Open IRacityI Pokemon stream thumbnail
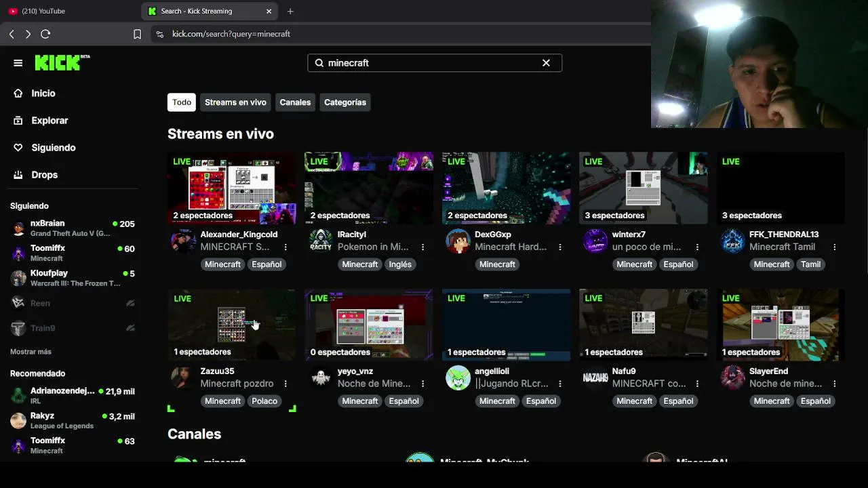The width and height of the screenshot is (868, 488). point(369,188)
